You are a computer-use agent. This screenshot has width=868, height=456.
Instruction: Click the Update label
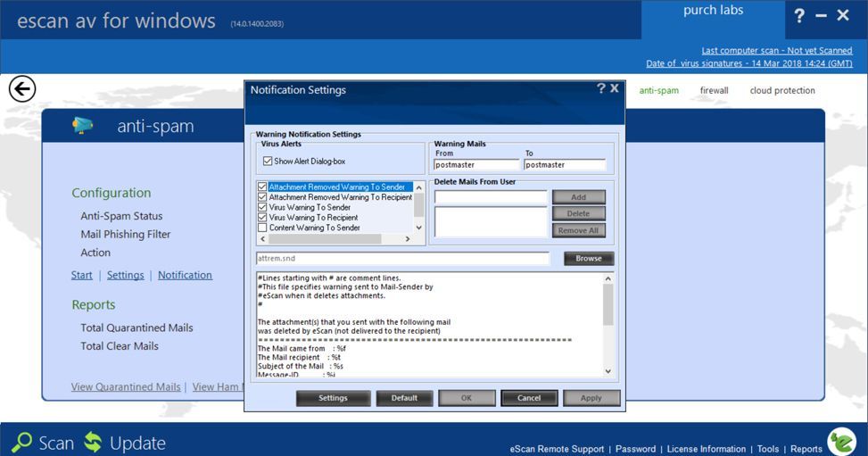point(137,444)
